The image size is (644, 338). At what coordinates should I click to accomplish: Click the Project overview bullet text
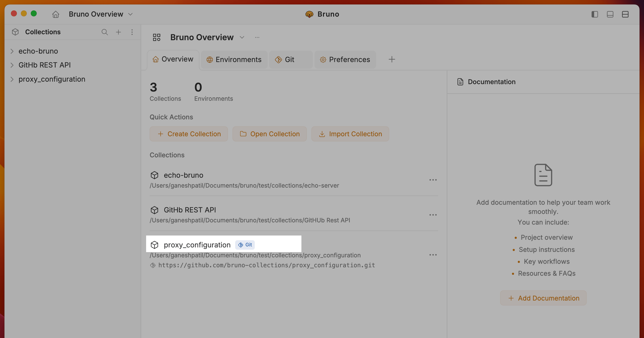pyautogui.click(x=547, y=237)
